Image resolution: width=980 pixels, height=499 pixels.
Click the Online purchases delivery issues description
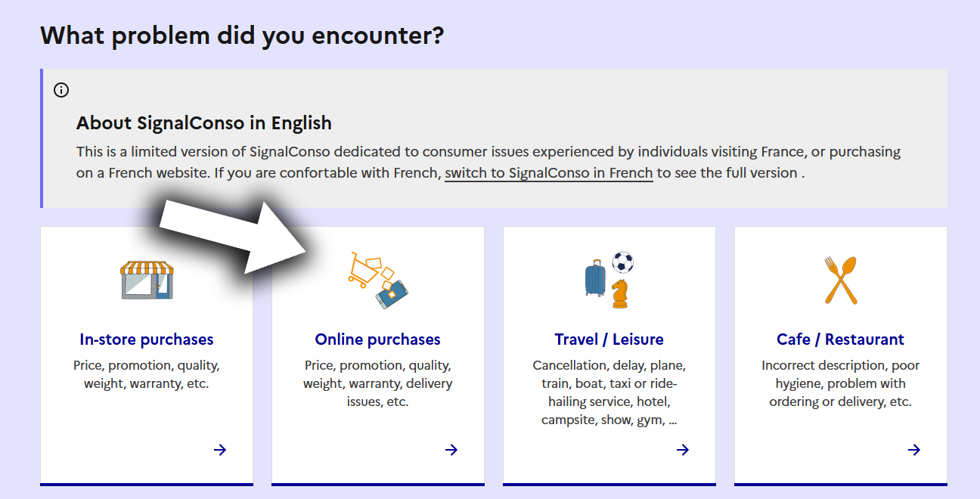coord(378,383)
